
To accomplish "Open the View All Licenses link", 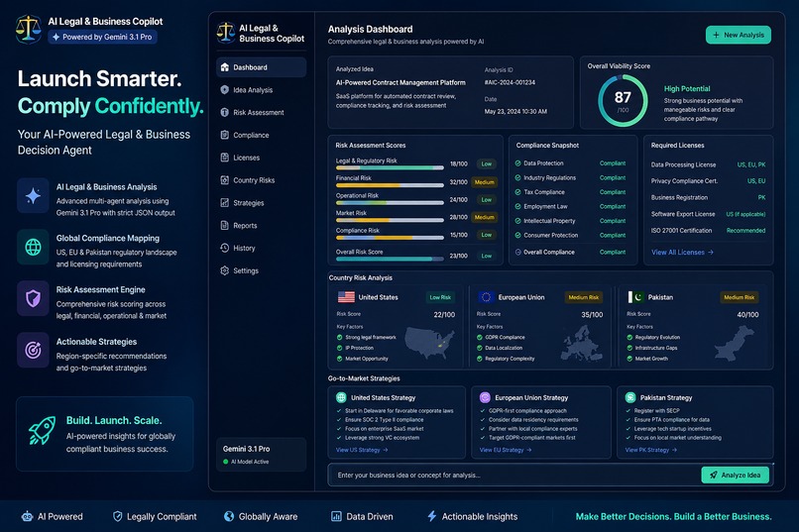I will point(682,252).
